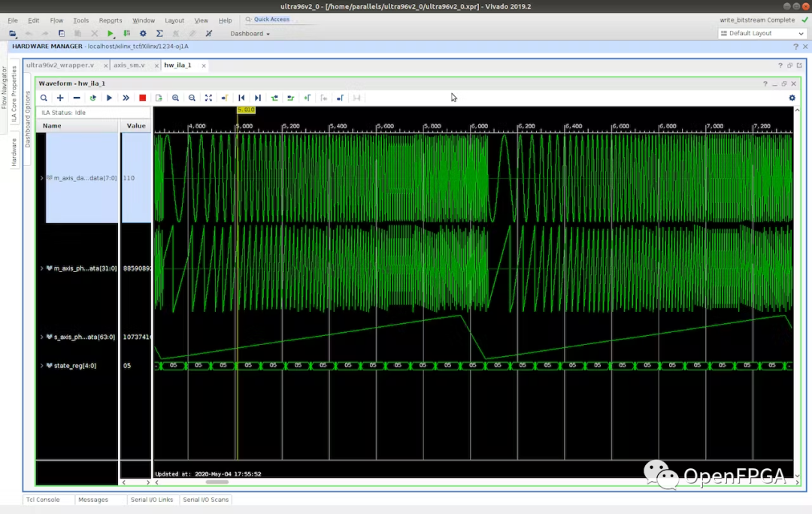Viewport: 812px width, 514px height.
Task: Click the Program Device icon
Action: (x=126, y=34)
